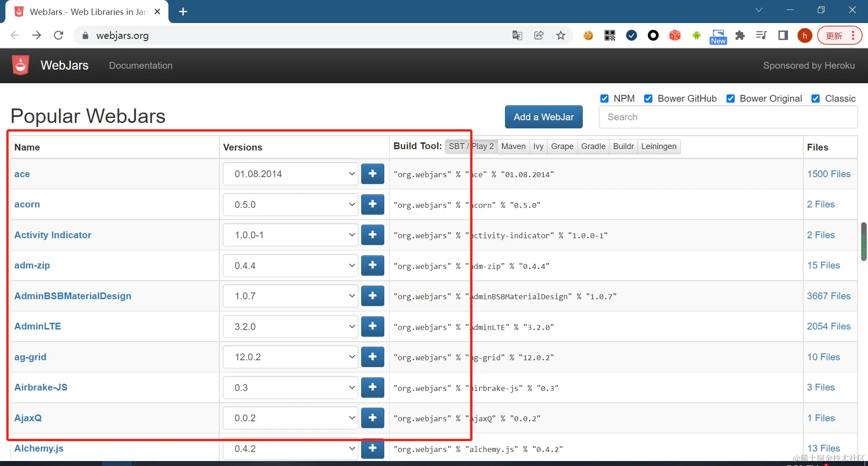868x466 pixels.
Task: Toggle the Bower Original checkbox
Action: pos(731,99)
